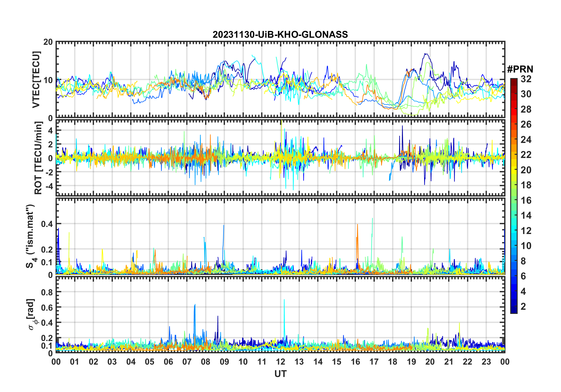Click the #PRN colorbar title
Screen dimensions: 561x392
tap(520, 69)
